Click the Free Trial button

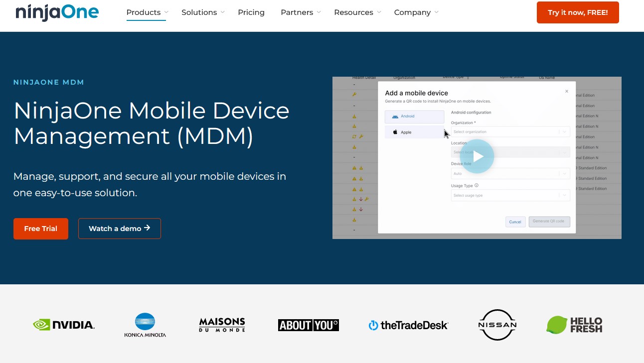[40, 229]
